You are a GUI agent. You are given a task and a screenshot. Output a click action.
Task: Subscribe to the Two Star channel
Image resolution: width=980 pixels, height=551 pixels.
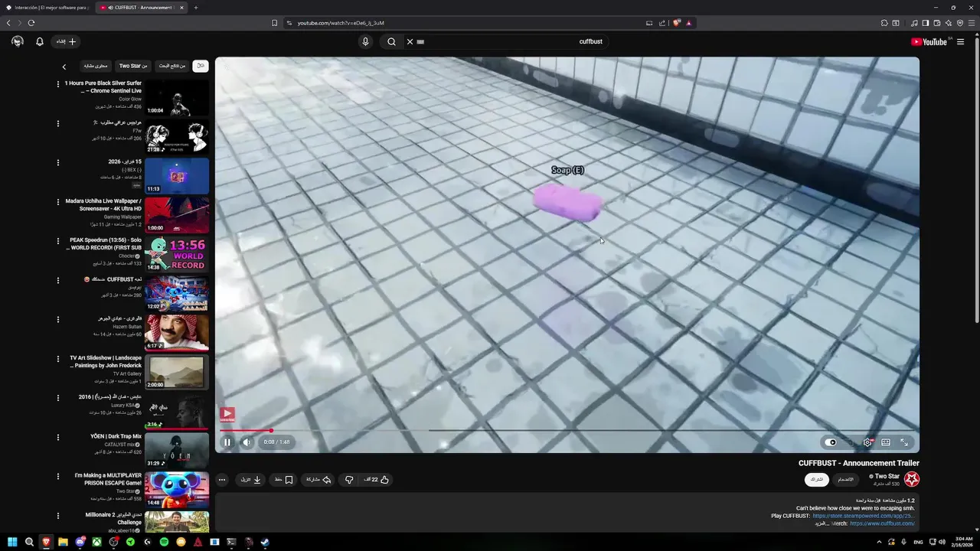(817, 480)
